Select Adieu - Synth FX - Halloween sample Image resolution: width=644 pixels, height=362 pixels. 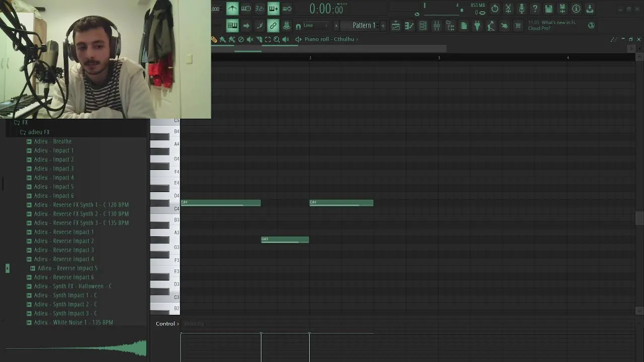(73, 286)
